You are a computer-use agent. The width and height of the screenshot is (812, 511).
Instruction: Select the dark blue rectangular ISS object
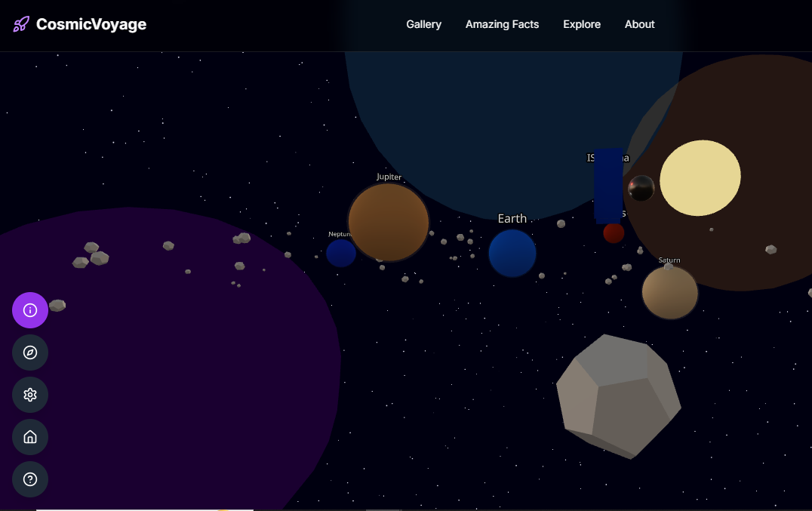608,186
